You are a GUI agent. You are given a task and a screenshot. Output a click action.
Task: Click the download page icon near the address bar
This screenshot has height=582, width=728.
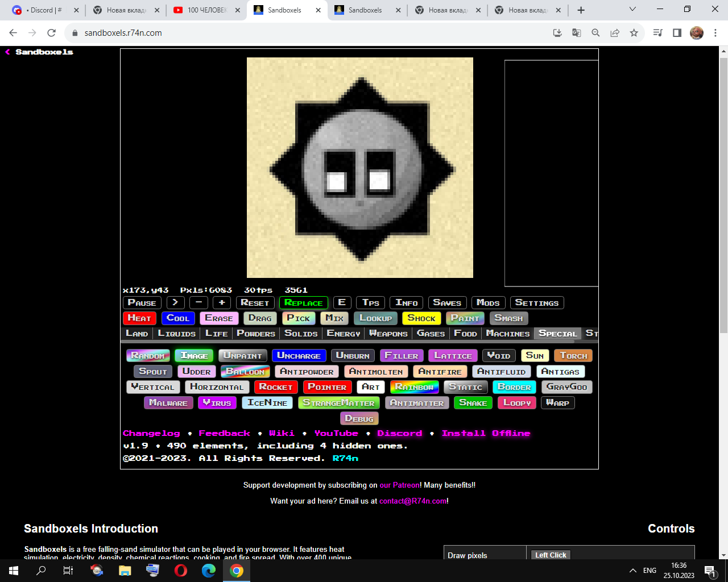(557, 32)
